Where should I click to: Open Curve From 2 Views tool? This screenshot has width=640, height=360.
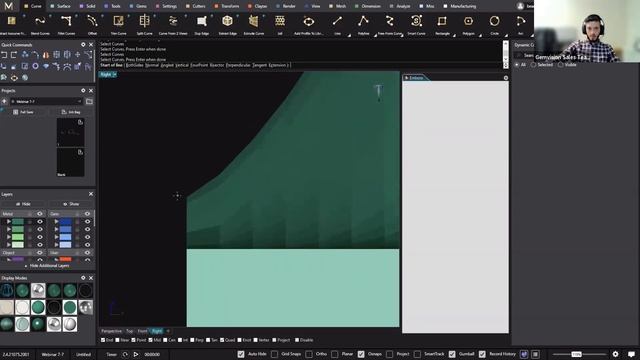click(173, 24)
